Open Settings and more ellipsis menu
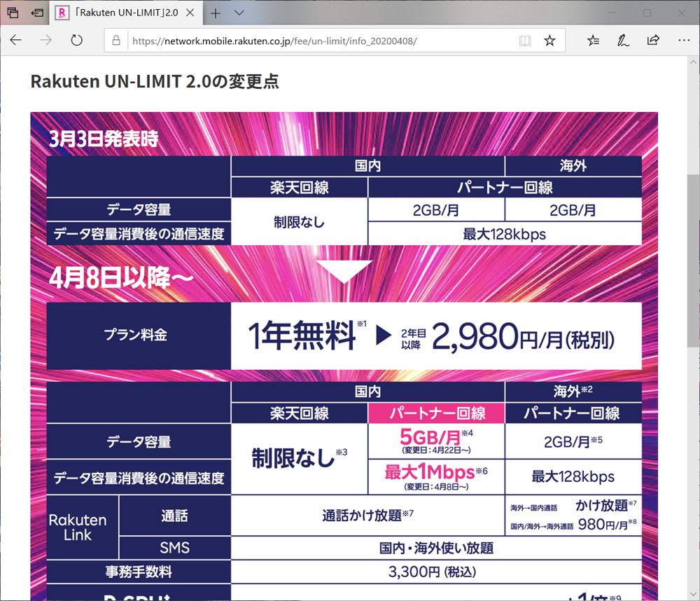 coord(684,40)
